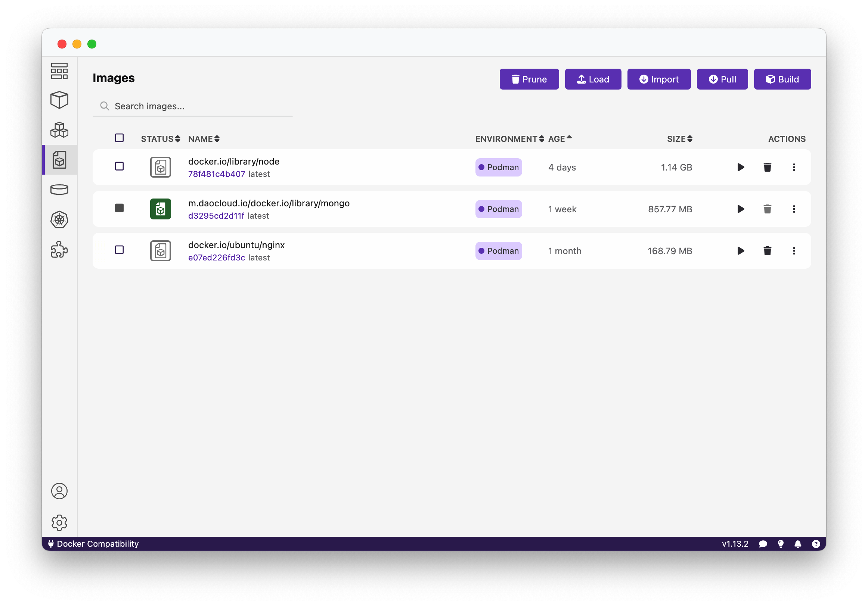
Task: Open Volumes sidebar icon
Action: point(59,190)
